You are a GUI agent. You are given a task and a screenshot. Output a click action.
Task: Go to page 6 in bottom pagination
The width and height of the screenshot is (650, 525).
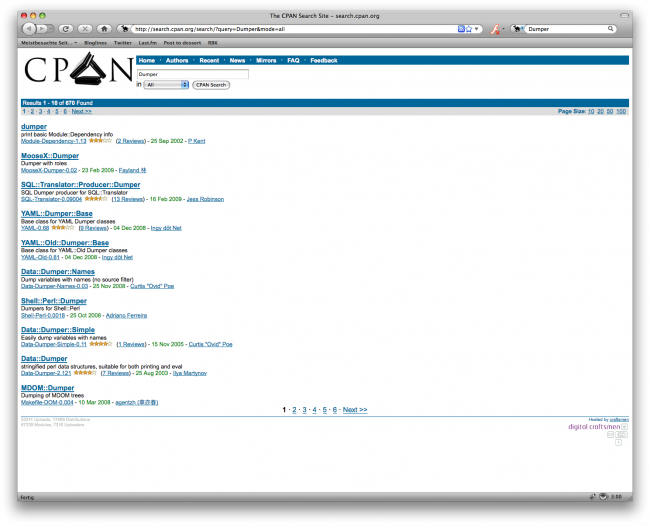(335, 410)
